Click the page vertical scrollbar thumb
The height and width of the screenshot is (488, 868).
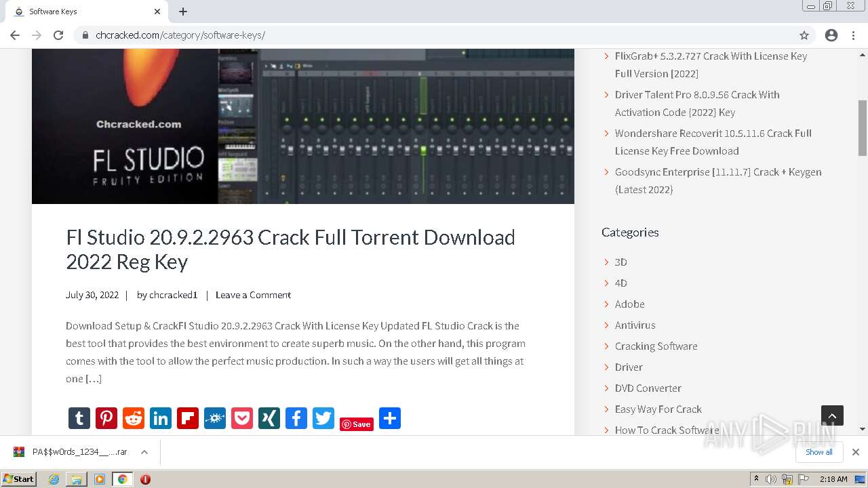tap(863, 128)
